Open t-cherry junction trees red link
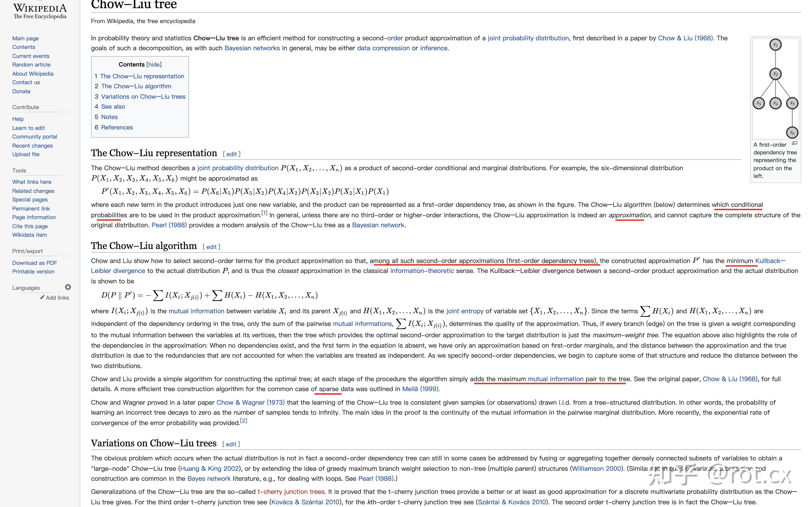The width and height of the screenshot is (812, 507). tap(291, 492)
